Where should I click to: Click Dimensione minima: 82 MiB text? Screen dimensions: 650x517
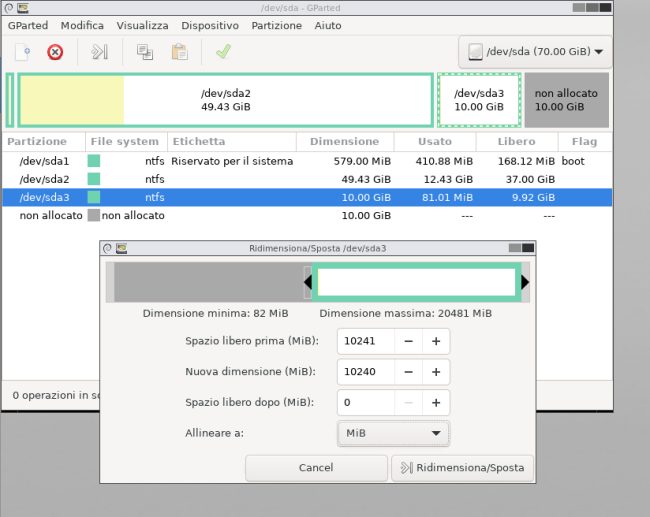click(x=216, y=313)
